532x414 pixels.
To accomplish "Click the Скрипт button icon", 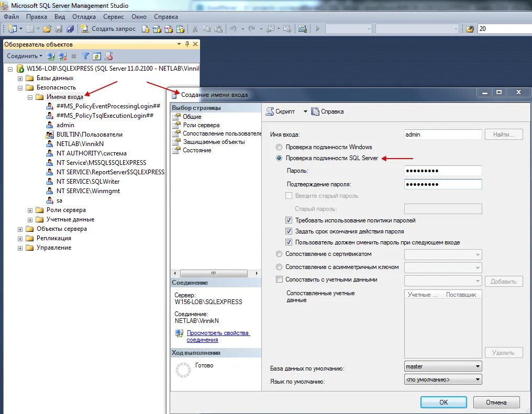I will click(x=270, y=111).
